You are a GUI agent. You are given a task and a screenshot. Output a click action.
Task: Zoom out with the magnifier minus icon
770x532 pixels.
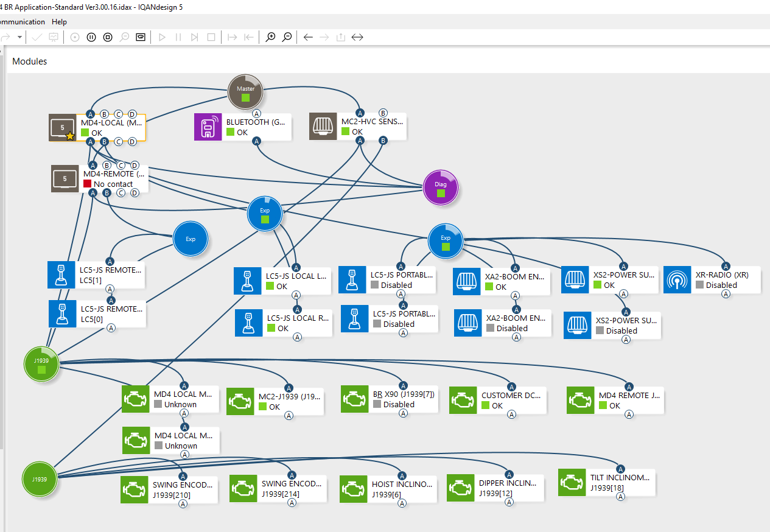tap(287, 37)
